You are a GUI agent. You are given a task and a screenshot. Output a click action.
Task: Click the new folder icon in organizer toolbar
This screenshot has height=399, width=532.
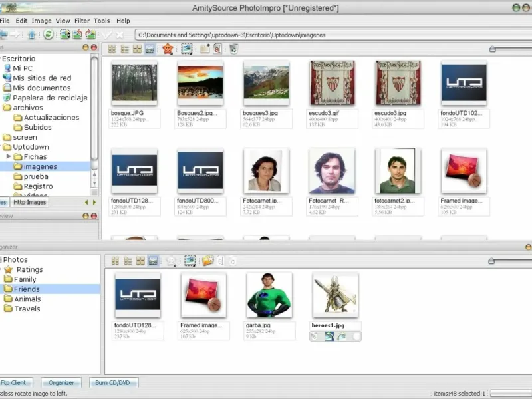click(207, 261)
